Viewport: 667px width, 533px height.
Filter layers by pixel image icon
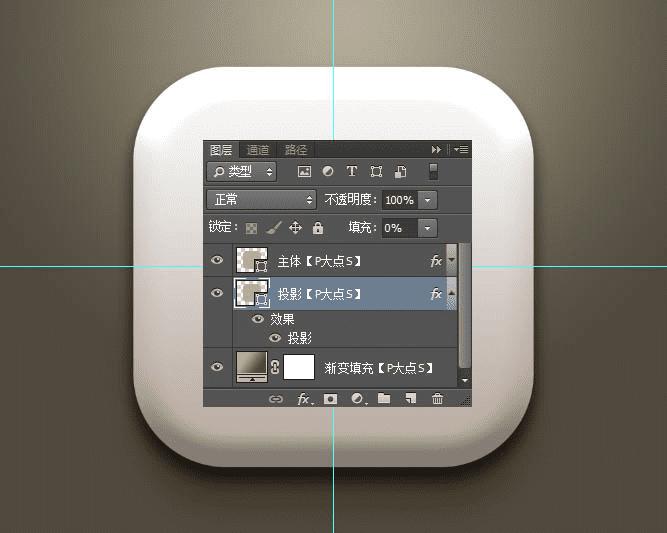(x=304, y=171)
